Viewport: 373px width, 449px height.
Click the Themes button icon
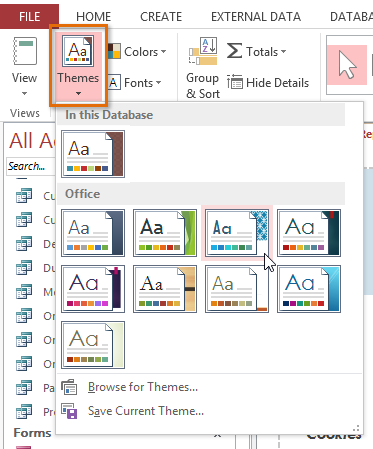tap(78, 52)
